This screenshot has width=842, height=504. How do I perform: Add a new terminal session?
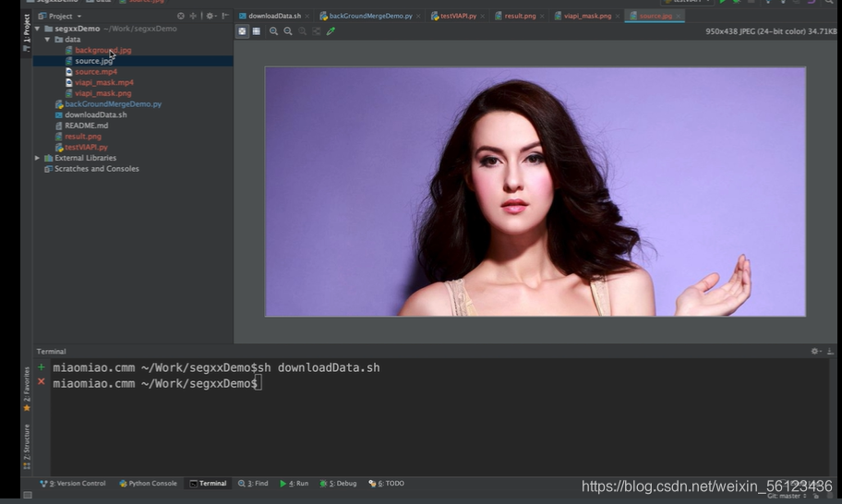[42, 367]
